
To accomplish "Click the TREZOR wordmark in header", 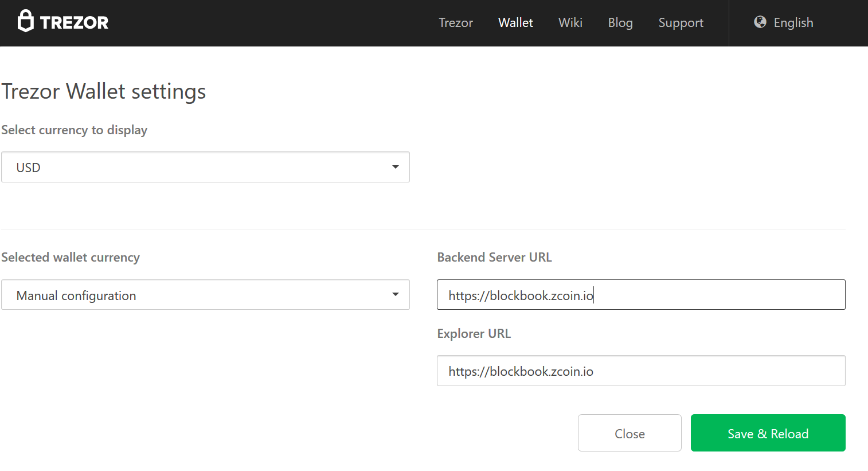I will click(74, 22).
